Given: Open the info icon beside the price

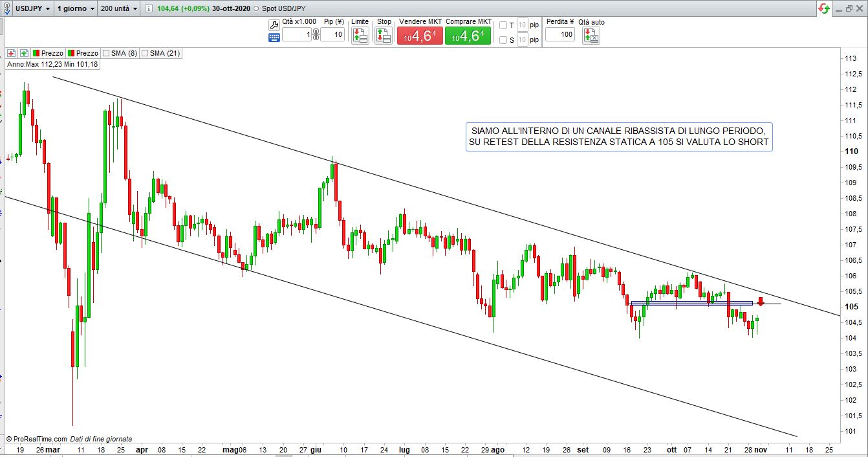Looking at the screenshot, I should tap(149, 8).
